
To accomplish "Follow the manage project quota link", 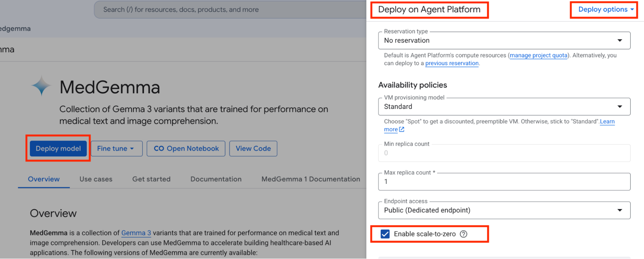I will tap(539, 55).
